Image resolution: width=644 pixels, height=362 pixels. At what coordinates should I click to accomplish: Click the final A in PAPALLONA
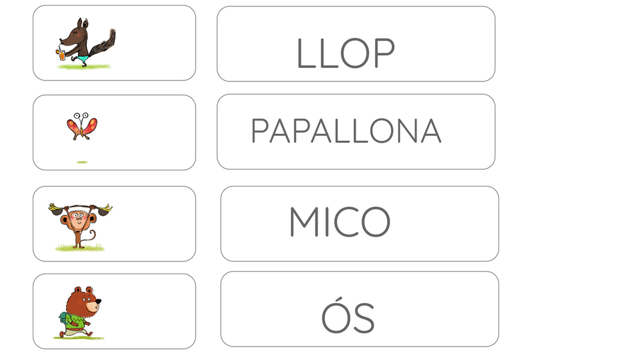click(431, 131)
